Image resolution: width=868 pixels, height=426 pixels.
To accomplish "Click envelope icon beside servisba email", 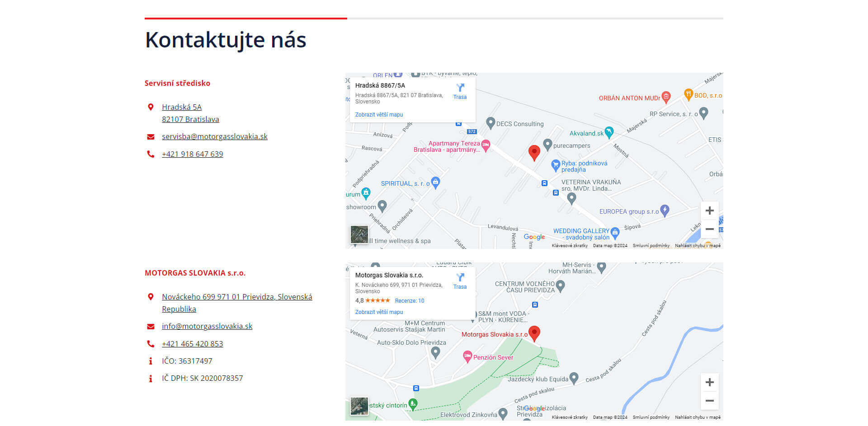I will (x=151, y=137).
